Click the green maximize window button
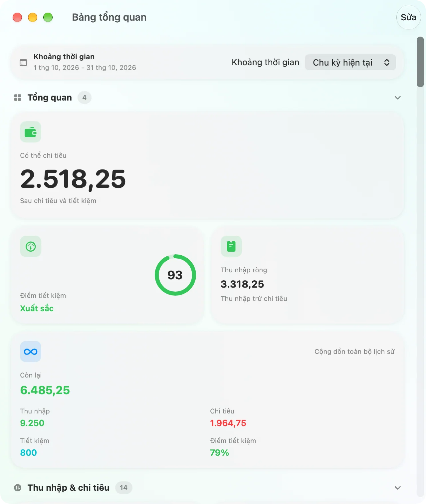 coord(48,17)
